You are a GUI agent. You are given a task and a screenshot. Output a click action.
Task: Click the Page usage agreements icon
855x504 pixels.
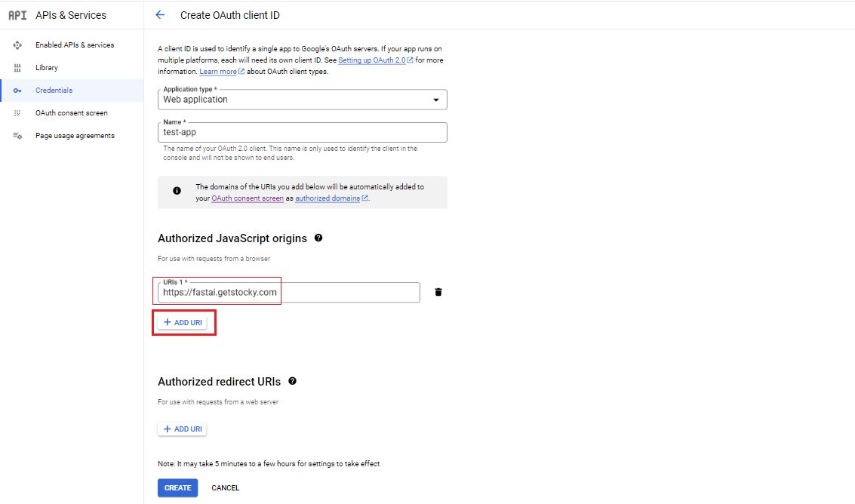pyautogui.click(x=17, y=136)
